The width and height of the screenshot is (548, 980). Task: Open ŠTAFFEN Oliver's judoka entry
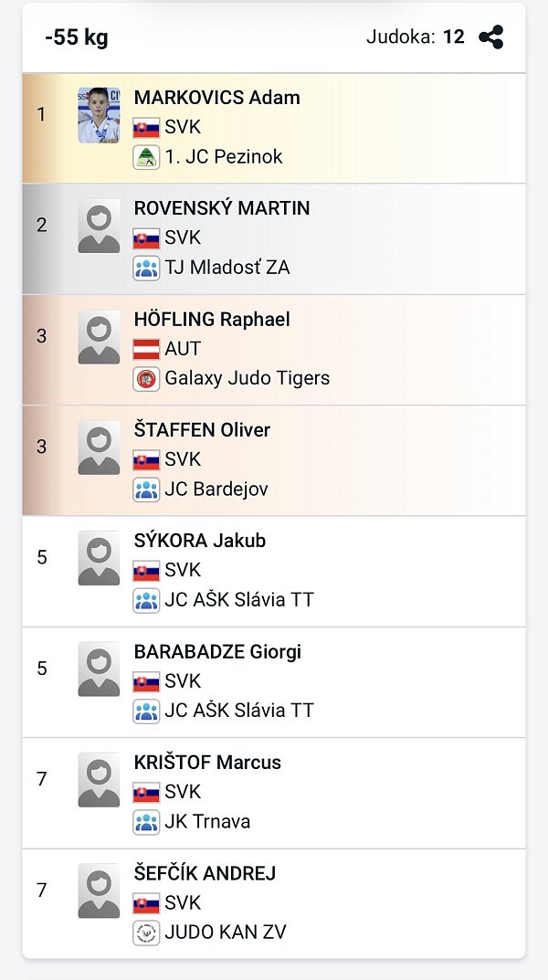point(202,430)
